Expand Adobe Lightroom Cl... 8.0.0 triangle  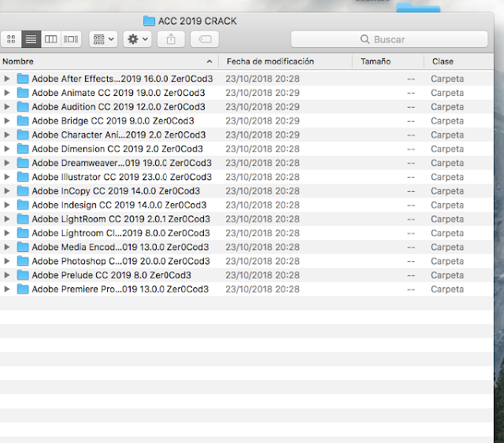click(x=7, y=233)
